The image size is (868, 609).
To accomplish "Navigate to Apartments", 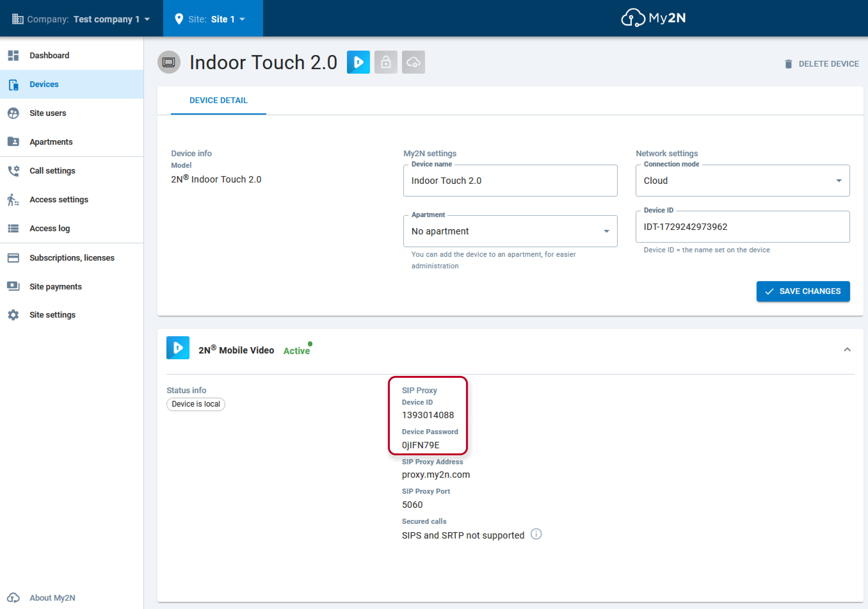I will (72, 142).
